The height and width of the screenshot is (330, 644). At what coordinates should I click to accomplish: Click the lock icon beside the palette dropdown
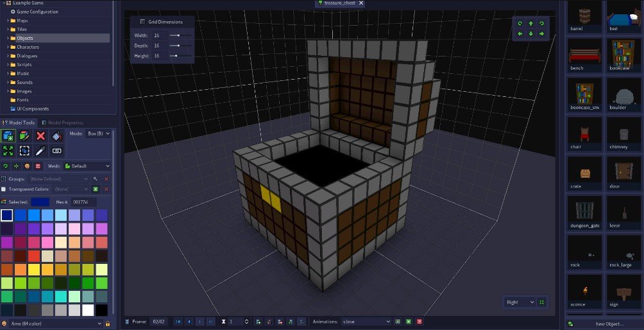[108, 323]
